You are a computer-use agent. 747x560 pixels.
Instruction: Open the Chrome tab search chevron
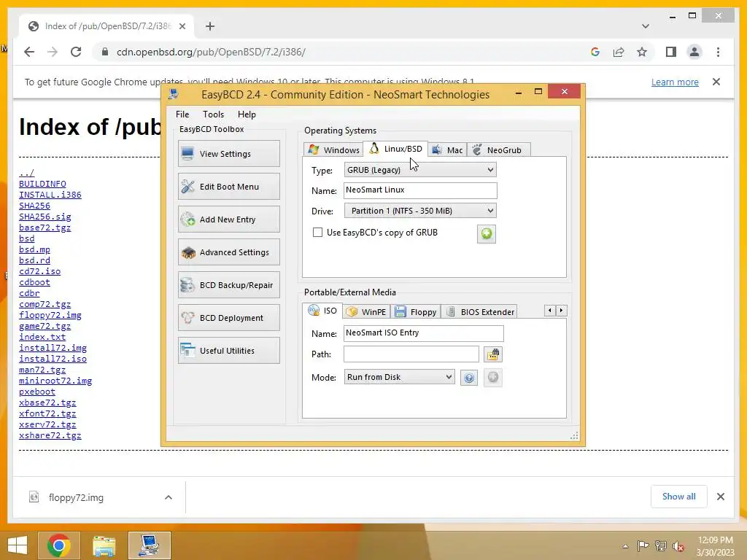[x=646, y=26]
